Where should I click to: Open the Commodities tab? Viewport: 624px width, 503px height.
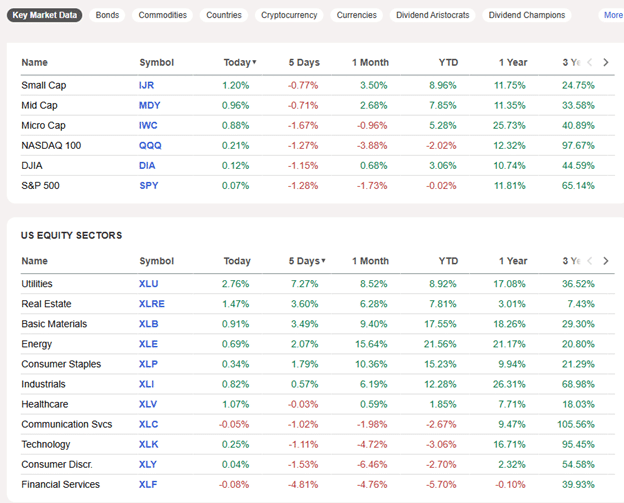pyautogui.click(x=162, y=15)
